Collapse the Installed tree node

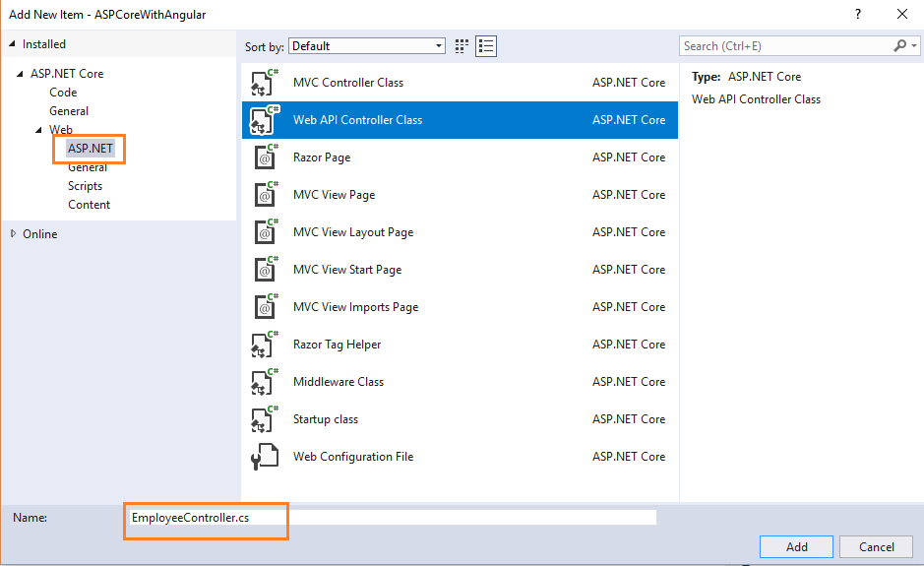tap(13, 44)
